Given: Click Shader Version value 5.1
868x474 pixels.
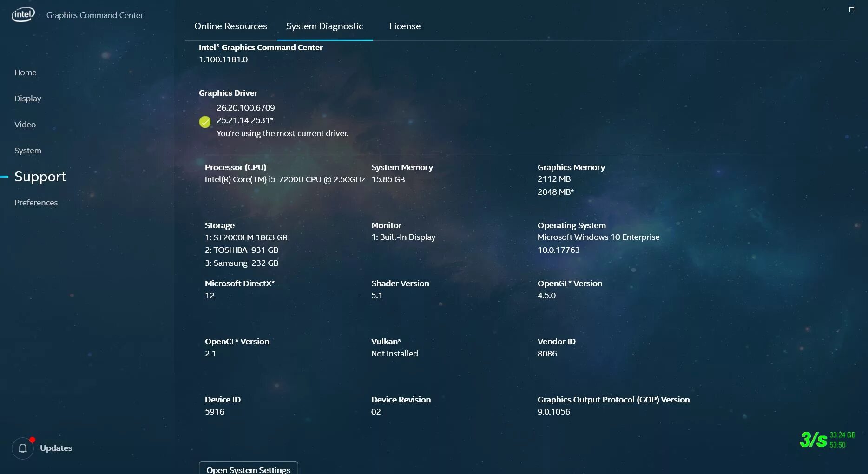Looking at the screenshot, I should 377,296.
